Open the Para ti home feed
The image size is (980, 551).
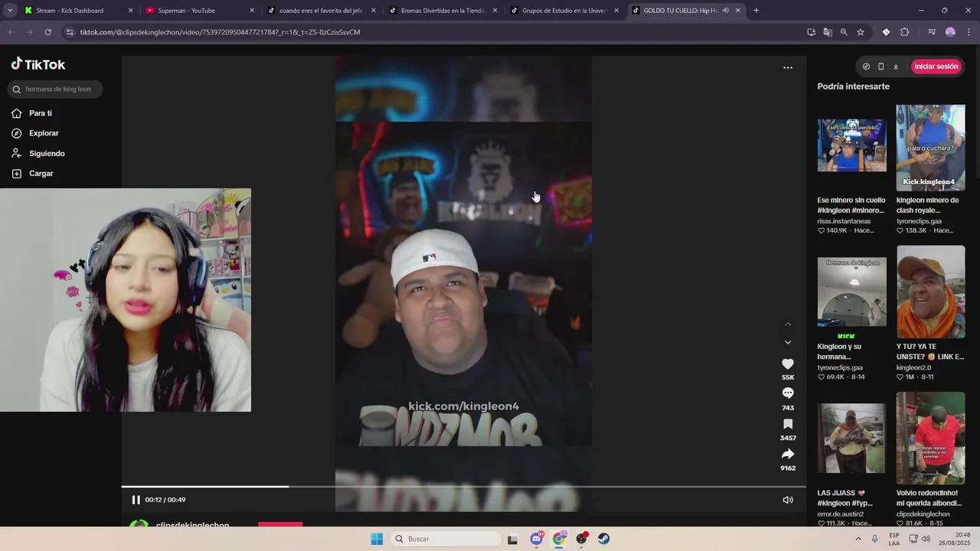pos(32,113)
